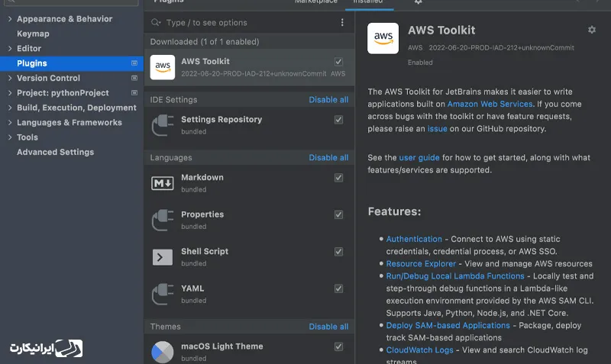Image resolution: width=611 pixels, height=364 pixels.
Task: Uncheck the macOS Light Theme checkbox
Action: (x=338, y=346)
